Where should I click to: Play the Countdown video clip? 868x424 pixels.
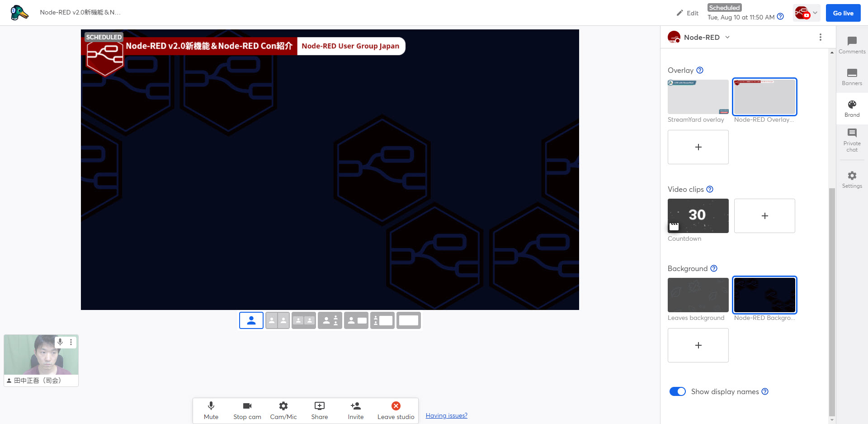(x=698, y=216)
